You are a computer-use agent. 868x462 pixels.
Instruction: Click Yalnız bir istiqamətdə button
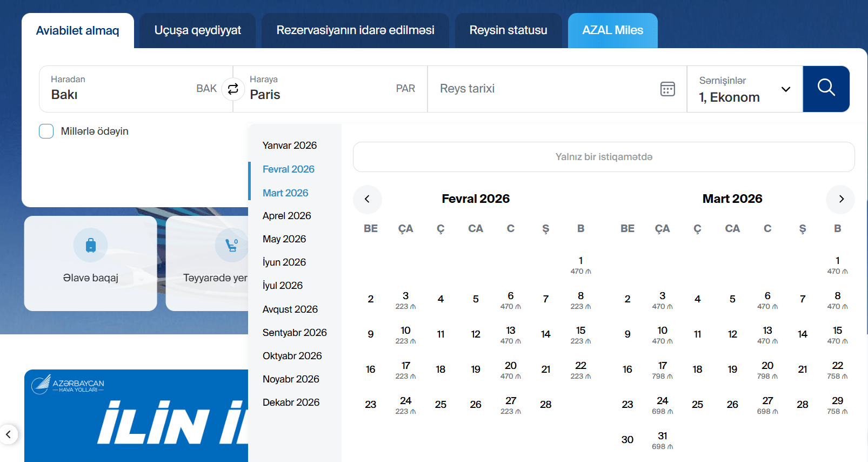(603, 157)
